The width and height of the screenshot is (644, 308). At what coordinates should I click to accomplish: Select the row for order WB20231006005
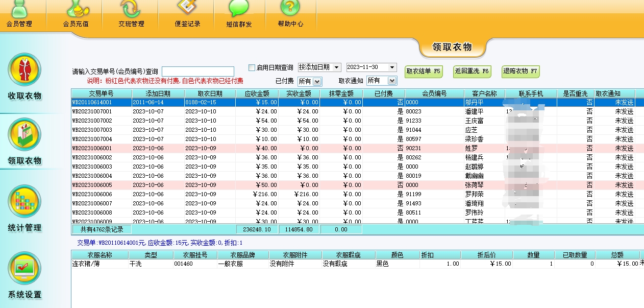(92, 185)
